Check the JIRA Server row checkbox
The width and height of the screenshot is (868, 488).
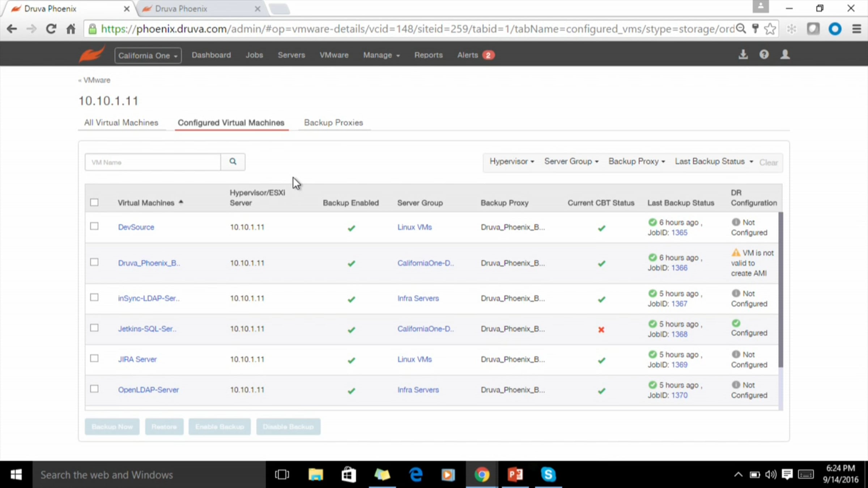(x=94, y=358)
